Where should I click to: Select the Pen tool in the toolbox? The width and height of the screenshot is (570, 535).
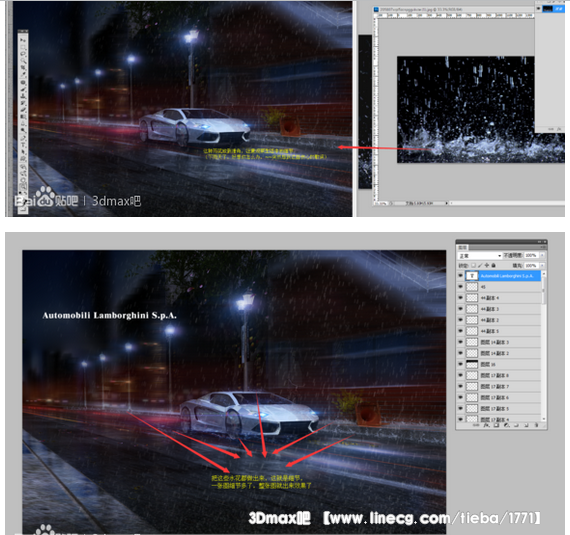click(x=23, y=138)
